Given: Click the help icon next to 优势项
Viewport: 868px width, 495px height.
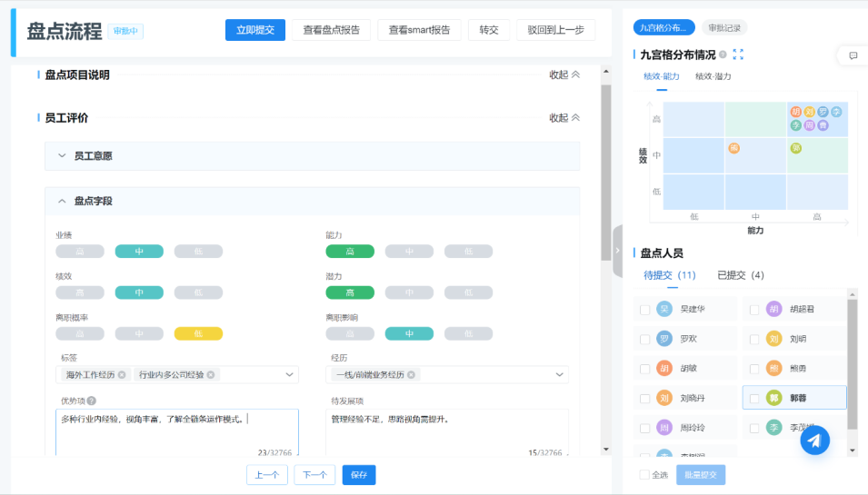Looking at the screenshot, I should point(92,401).
